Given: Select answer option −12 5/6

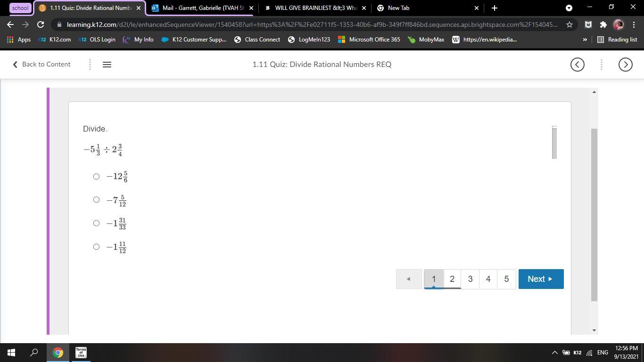Looking at the screenshot, I should 96,176.
